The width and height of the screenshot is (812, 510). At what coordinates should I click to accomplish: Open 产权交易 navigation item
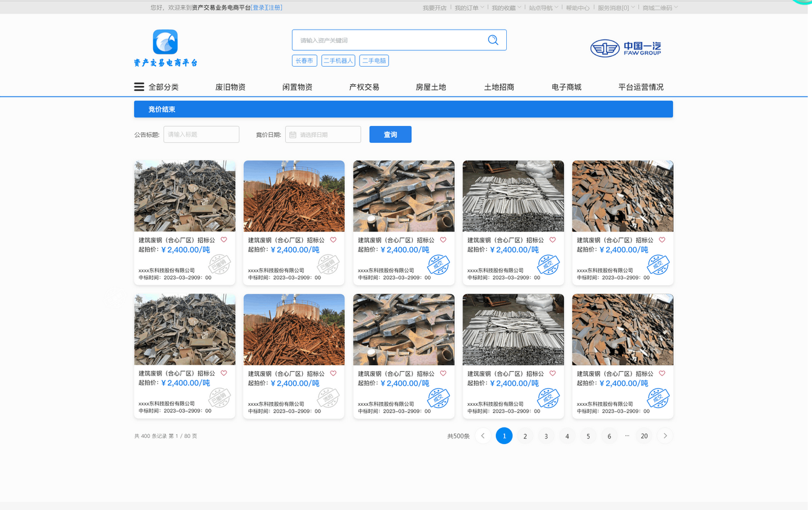(364, 87)
